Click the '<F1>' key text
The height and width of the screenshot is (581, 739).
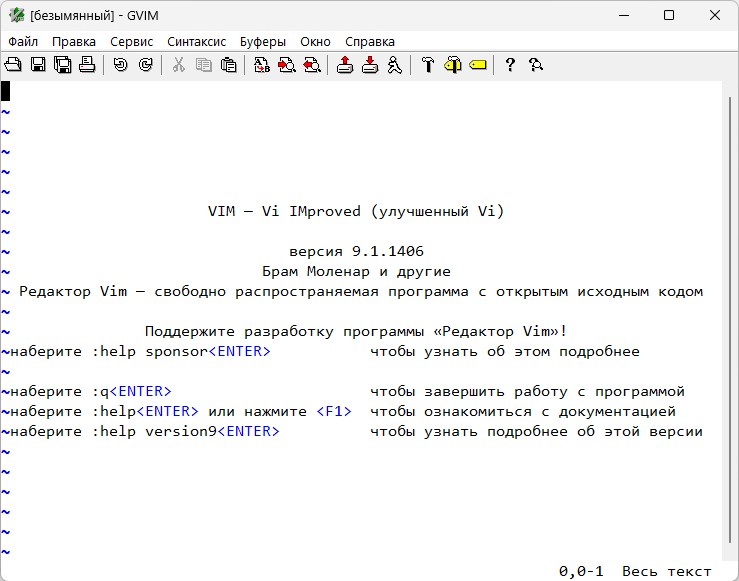pos(334,411)
